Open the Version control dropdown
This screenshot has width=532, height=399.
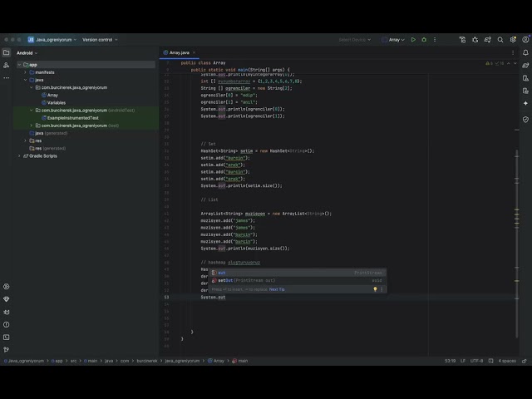tap(100, 40)
